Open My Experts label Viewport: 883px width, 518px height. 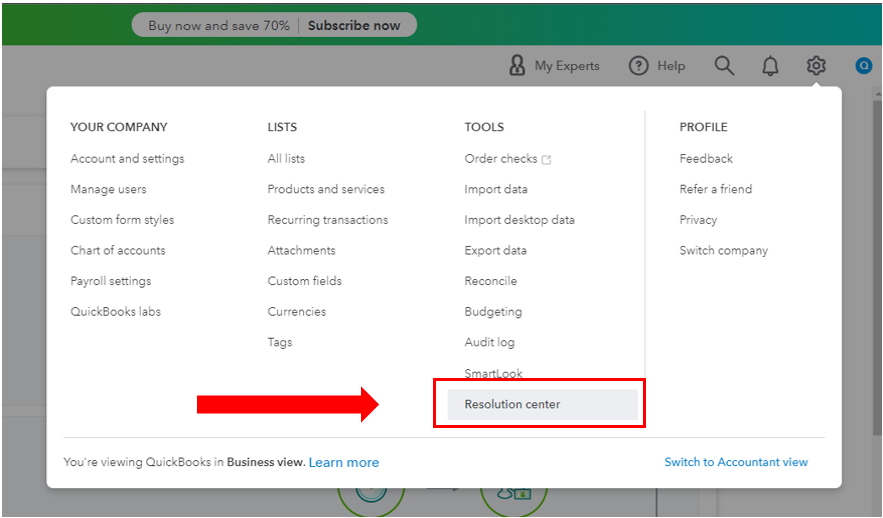coord(567,66)
